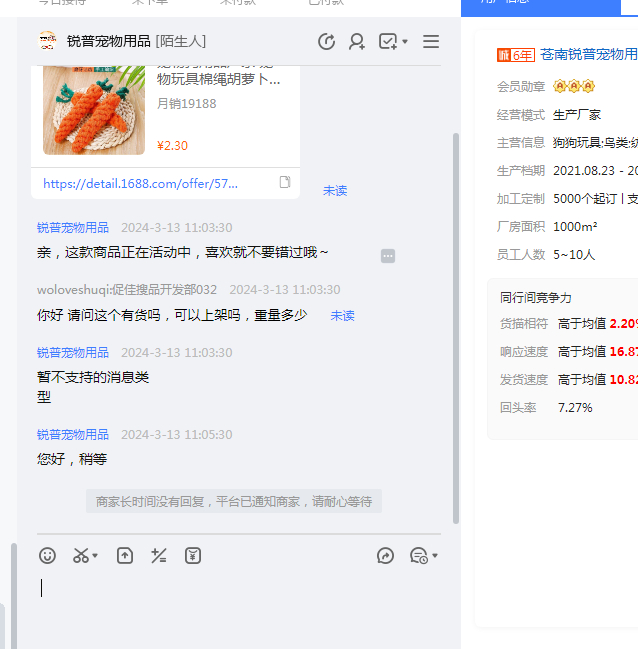Click the more options bubble beside message
The height and width of the screenshot is (649, 638).
(x=388, y=256)
